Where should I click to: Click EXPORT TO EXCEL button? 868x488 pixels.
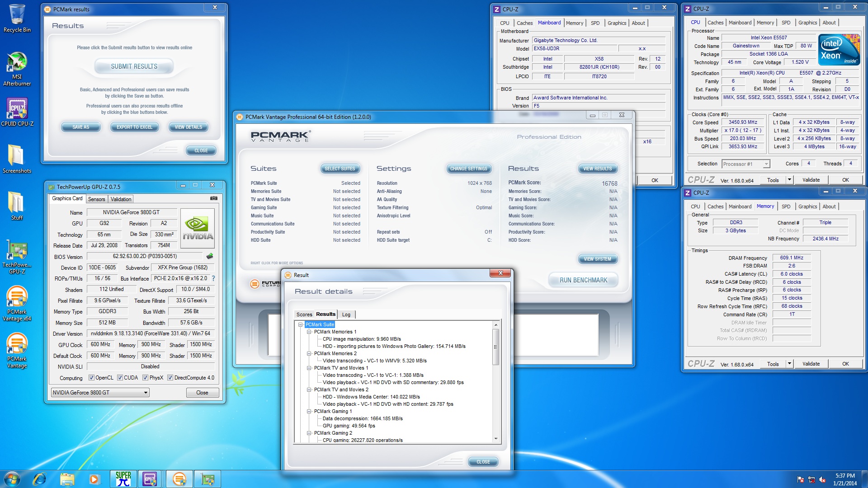pos(135,127)
